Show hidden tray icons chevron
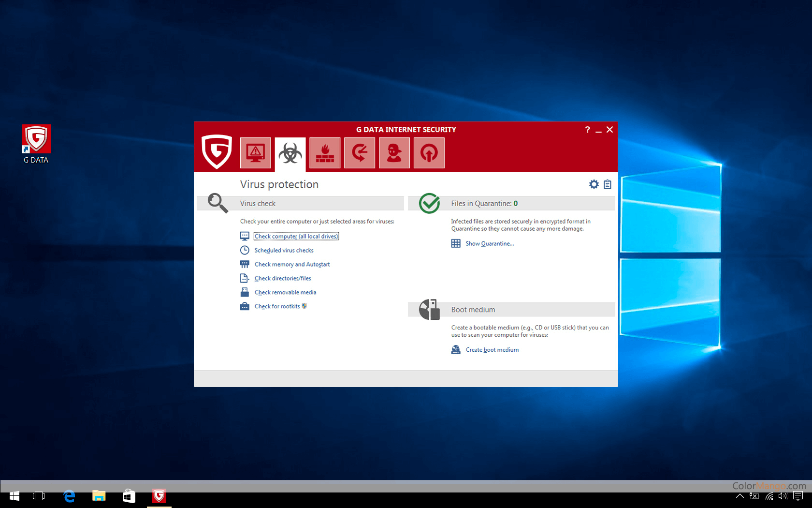The width and height of the screenshot is (812, 508). point(739,496)
